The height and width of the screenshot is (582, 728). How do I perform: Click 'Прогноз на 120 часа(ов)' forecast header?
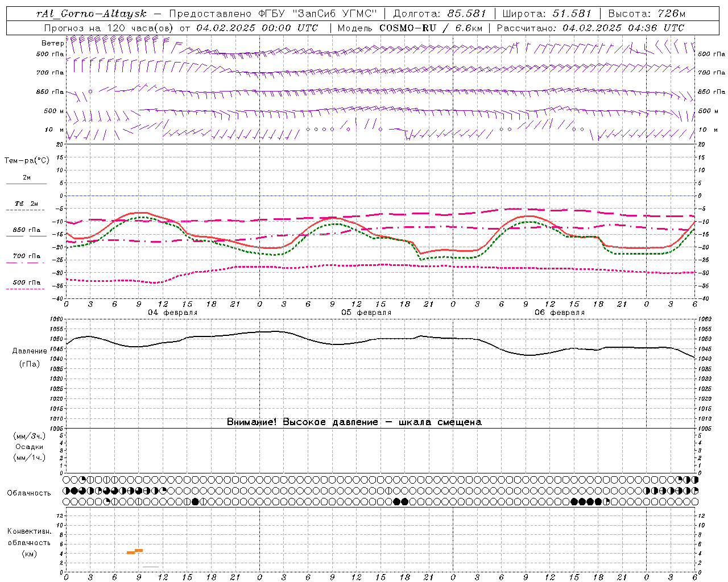point(109,28)
